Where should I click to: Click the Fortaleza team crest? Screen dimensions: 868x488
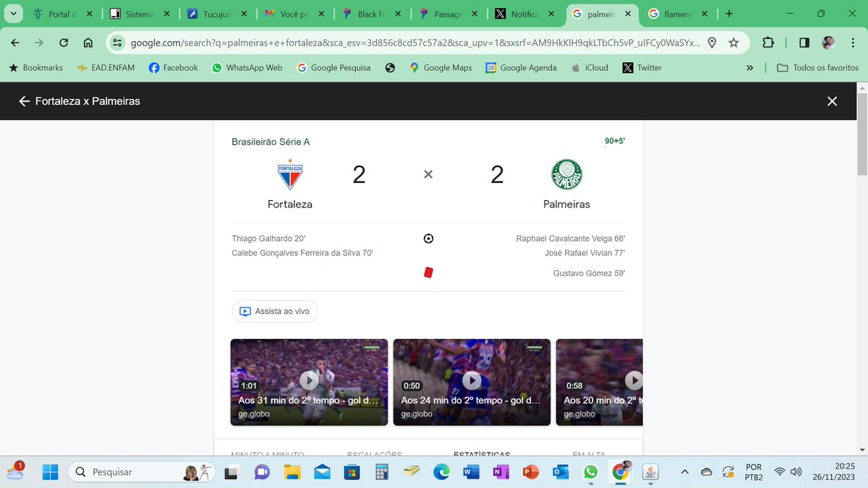pos(290,174)
